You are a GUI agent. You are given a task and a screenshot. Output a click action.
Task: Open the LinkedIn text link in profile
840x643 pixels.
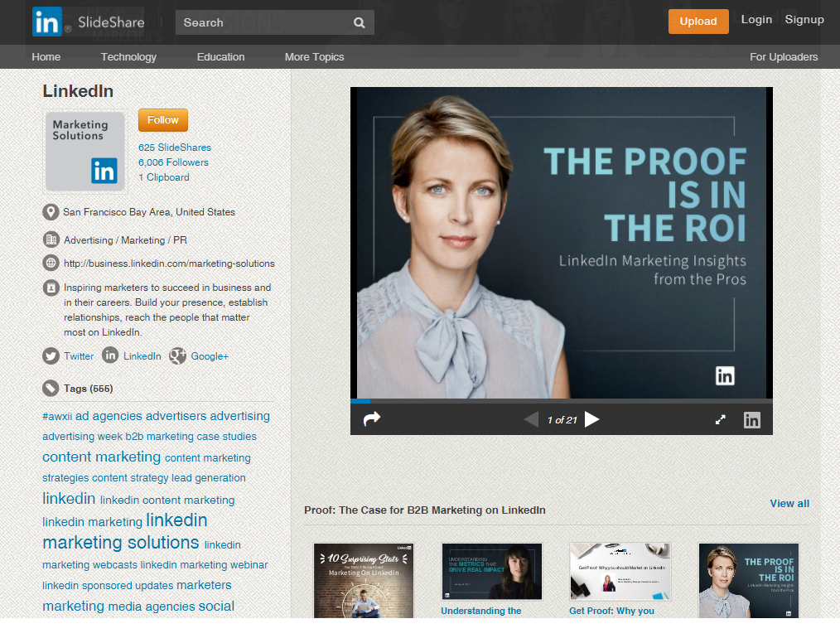(x=142, y=356)
